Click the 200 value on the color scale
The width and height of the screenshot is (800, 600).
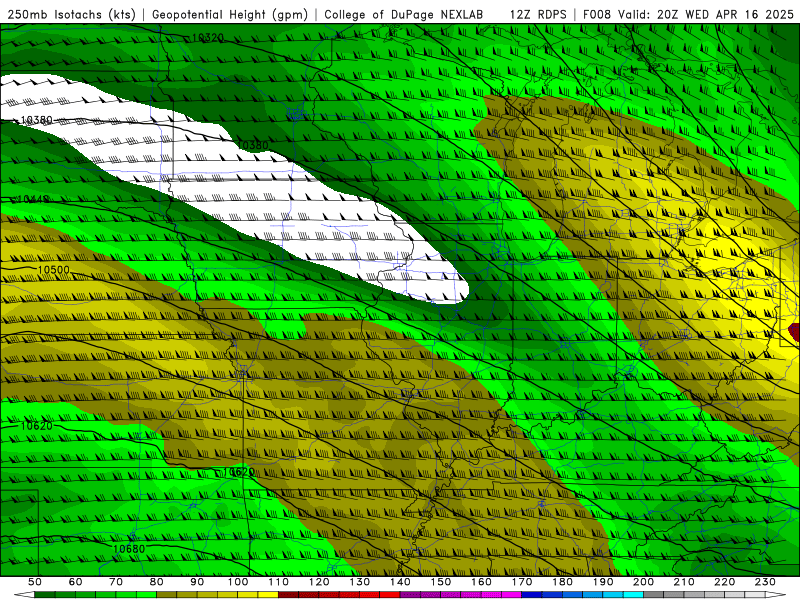click(643, 582)
